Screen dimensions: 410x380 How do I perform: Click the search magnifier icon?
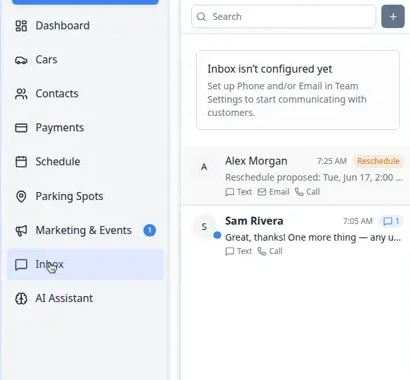(201, 16)
